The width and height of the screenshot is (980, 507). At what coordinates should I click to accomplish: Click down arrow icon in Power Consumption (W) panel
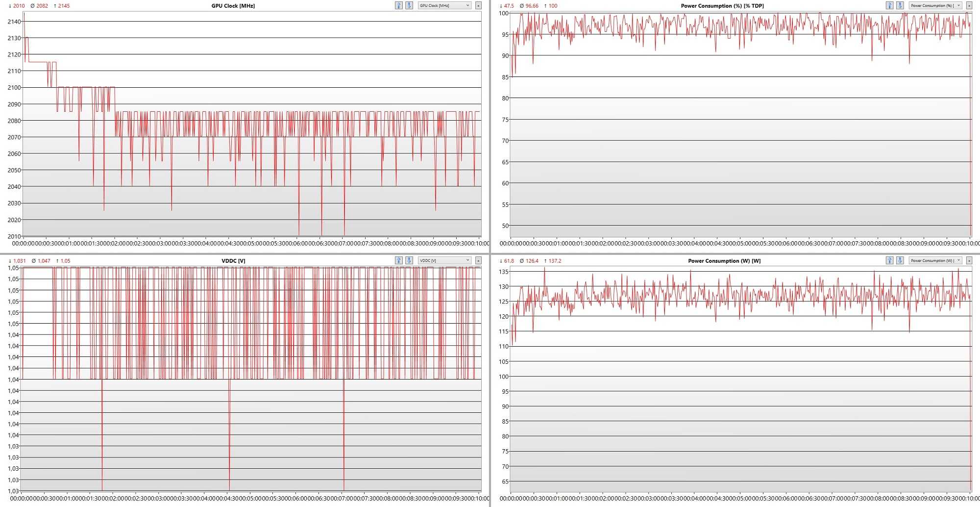pos(900,260)
